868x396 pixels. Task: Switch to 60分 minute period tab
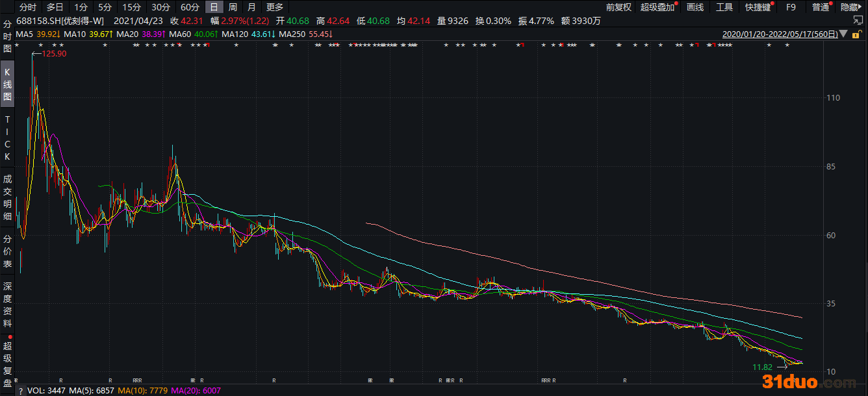coord(190,7)
